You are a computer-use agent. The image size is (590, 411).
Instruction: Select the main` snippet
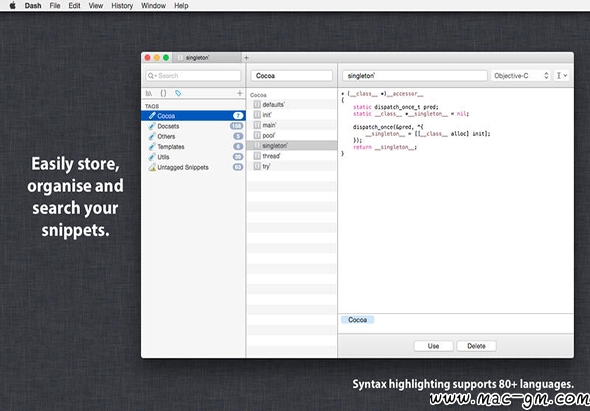click(292, 125)
